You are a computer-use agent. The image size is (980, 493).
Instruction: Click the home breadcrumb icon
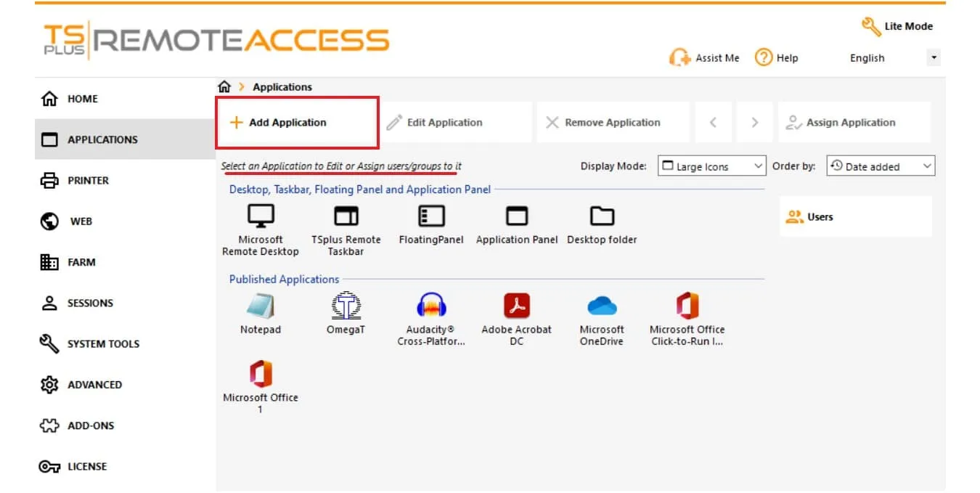224,87
